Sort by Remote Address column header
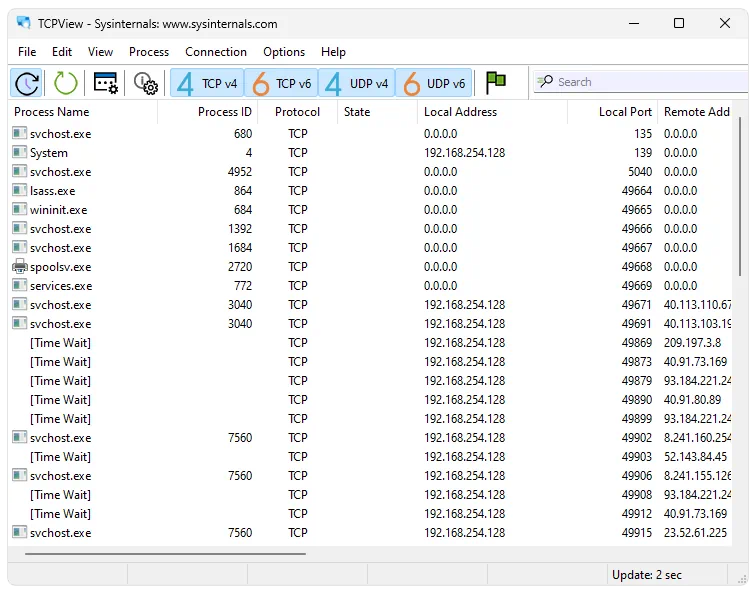This screenshot has height=591, width=755. 696,112
